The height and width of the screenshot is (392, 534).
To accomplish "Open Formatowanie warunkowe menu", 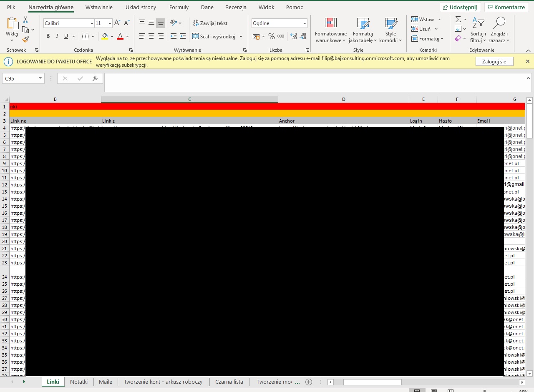I will click(x=331, y=30).
